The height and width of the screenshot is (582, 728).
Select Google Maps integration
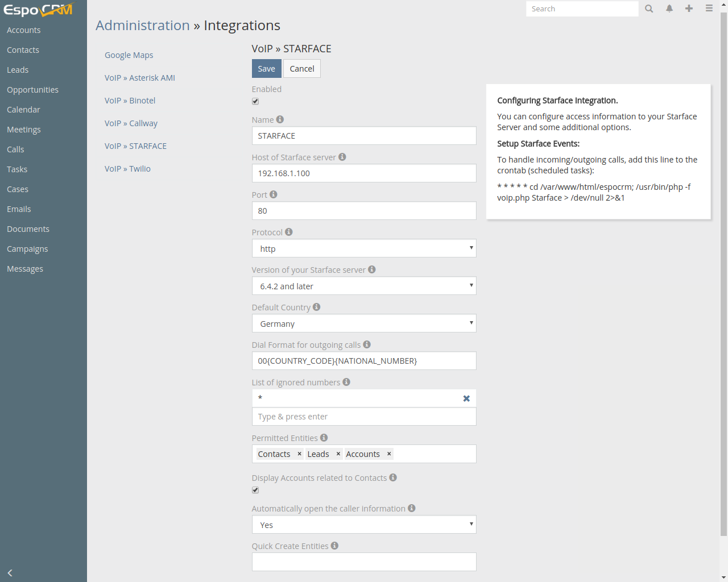pos(129,55)
